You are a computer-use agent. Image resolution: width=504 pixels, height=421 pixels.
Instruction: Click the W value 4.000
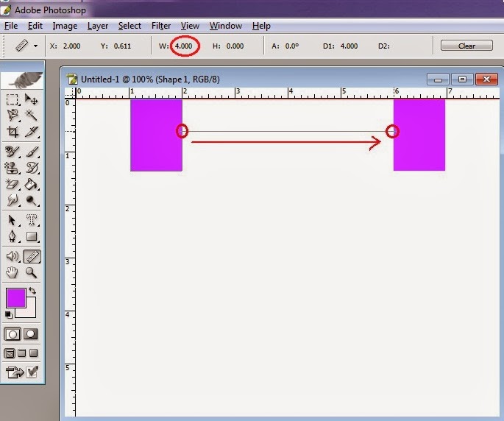pyautogui.click(x=183, y=46)
